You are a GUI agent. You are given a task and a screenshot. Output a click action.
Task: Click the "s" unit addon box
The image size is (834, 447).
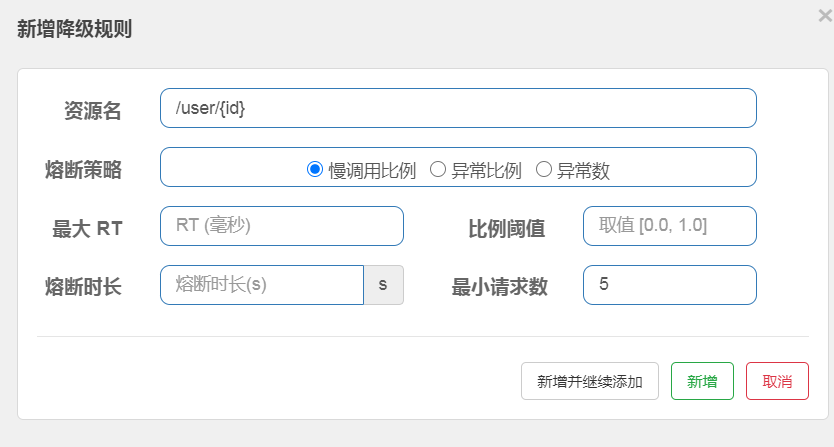(x=383, y=284)
